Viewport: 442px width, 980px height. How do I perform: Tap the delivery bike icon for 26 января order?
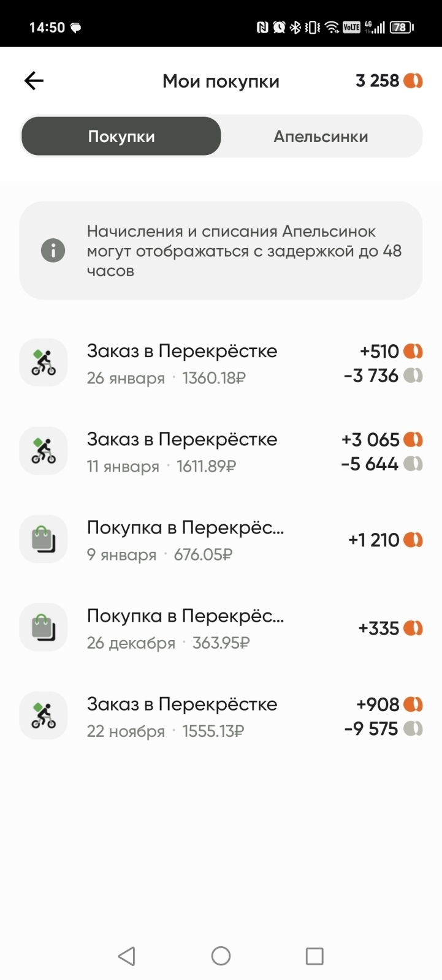point(44,363)
